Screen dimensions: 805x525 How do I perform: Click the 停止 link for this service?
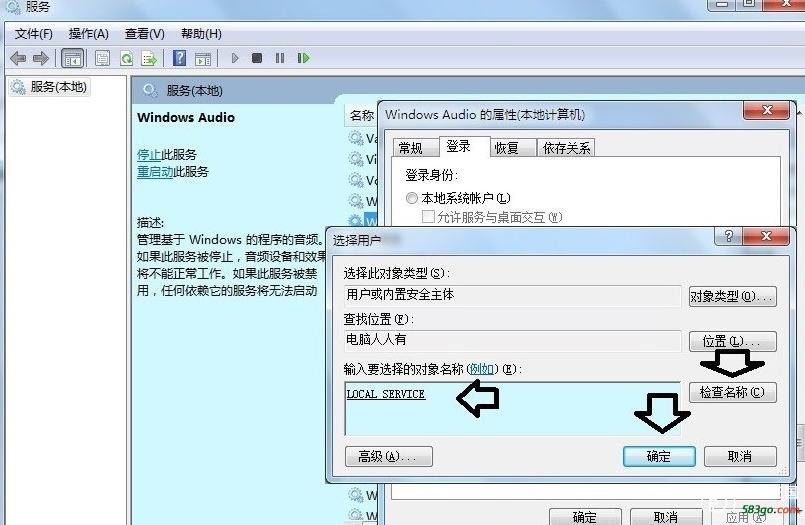(x=149, y=154)
